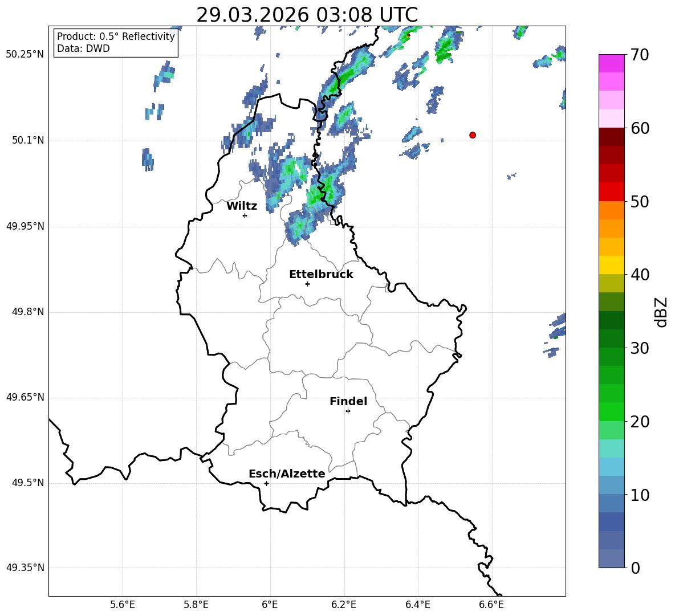Image resolution: width=675 pixels, height=616 pixels.
Task: Click the 6.6°E longitude label
Action: [491, 605]
